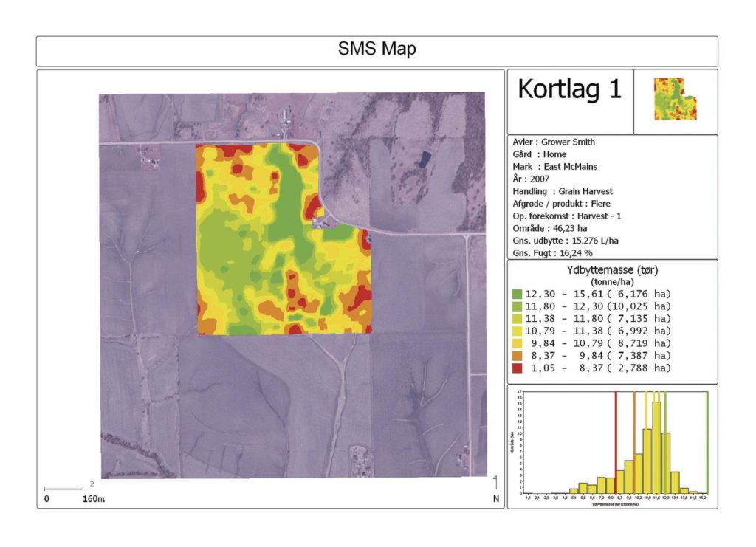Click the dark green 12,30 - 15,61 legend swatch
Image resolution: width=756 pixels, height=547 pixels.
tap(516, 294)
